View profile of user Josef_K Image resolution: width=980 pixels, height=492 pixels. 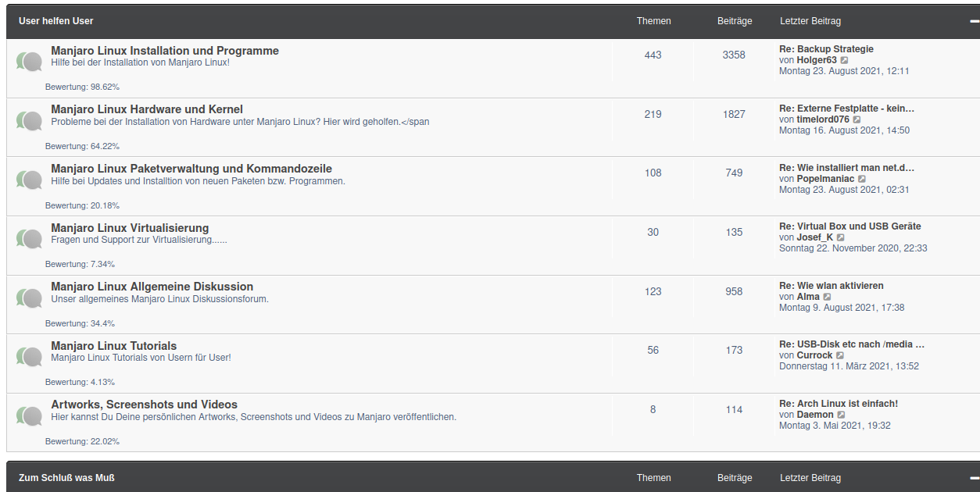coord(815,237)
